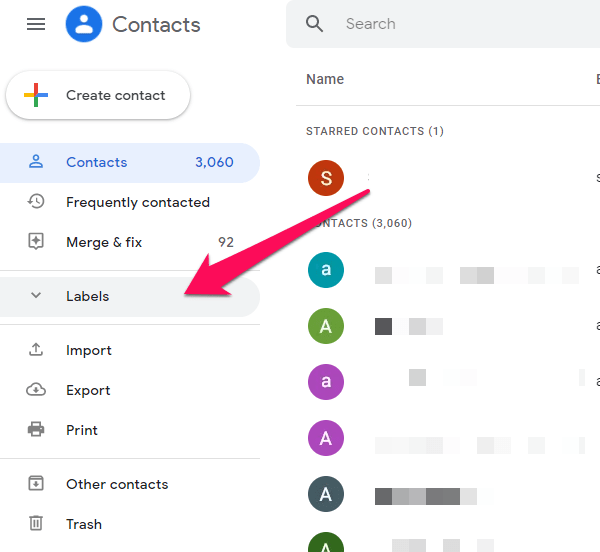Click the Merge & fix icon
This screenshot has height=552, width=600.
click(x=36, y=242)
